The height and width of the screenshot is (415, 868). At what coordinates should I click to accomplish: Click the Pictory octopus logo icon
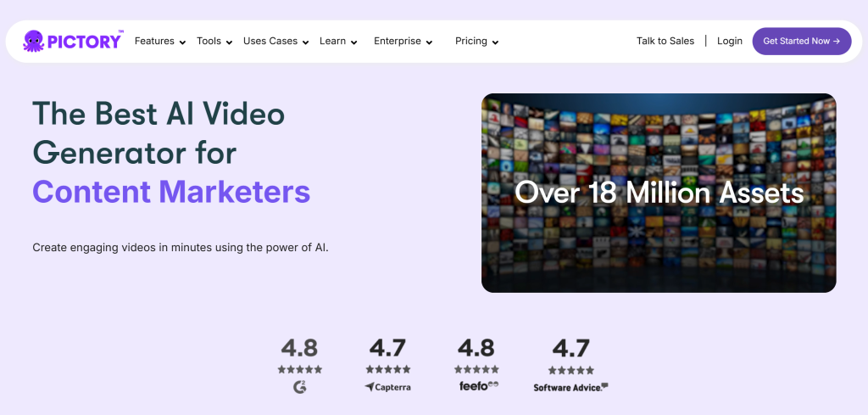click(33, 41)
